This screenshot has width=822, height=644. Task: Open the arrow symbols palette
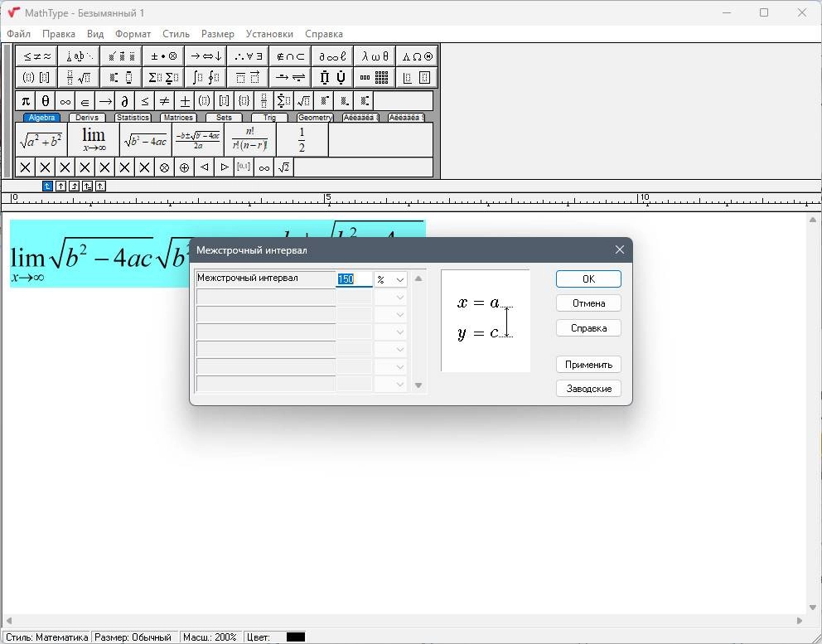pyautogui.click(x=205, y=56)
